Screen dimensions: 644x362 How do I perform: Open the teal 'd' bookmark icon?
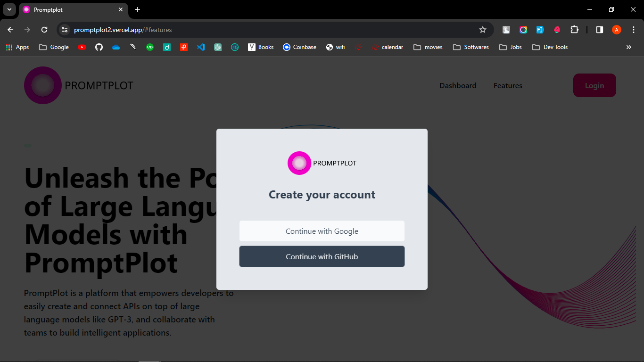click(x=167, y=47)
